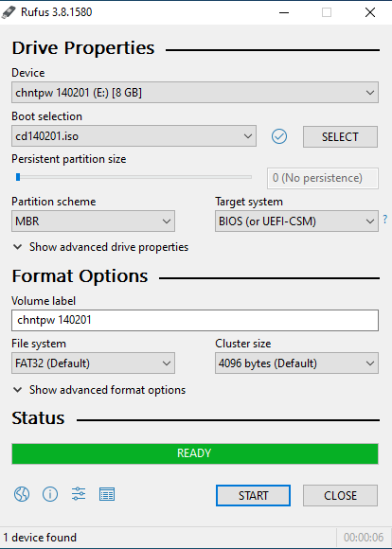Open the Device dropdown
This screenshot has width=392, height=549.
click(195, 93)
